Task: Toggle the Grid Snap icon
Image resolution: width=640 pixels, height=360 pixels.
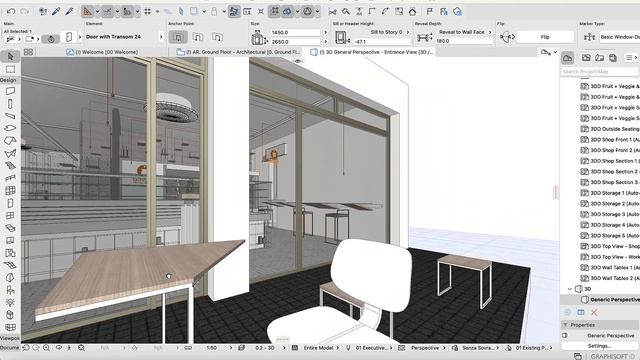Action: point(148,11)
